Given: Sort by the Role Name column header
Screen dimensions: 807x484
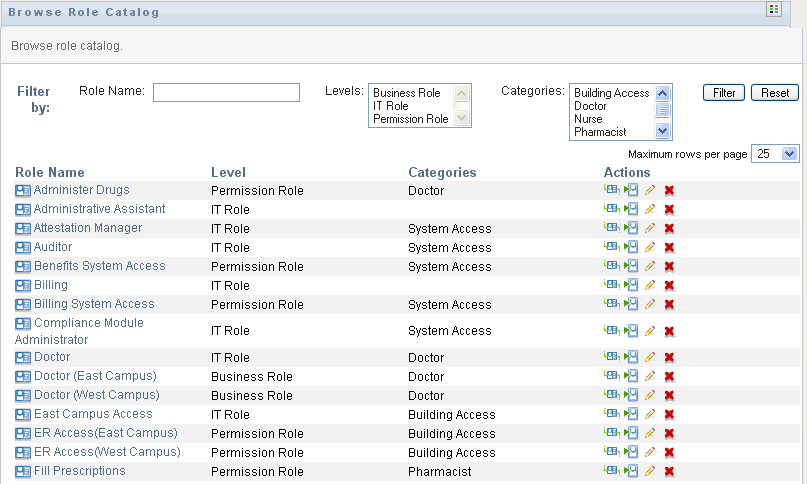Looking at the screenshot, I should point(50,173).
